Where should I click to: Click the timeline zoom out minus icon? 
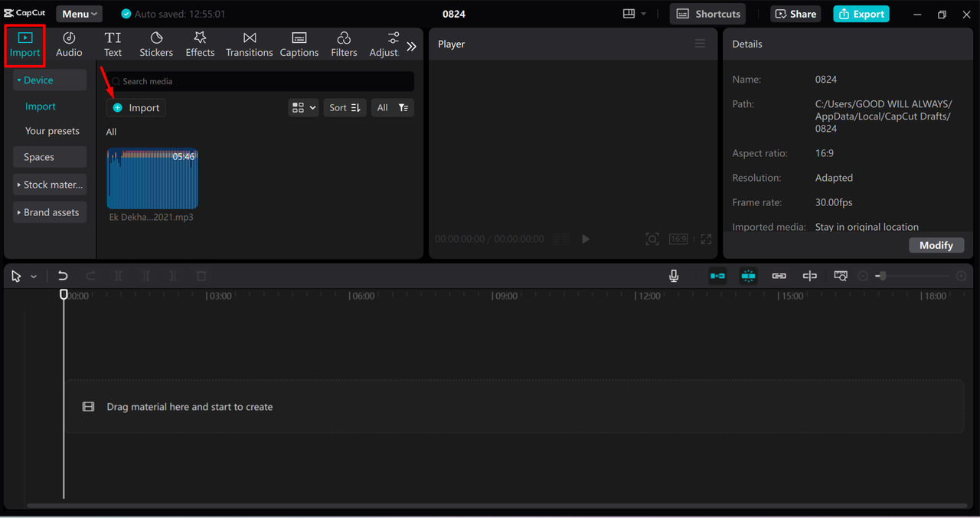click(x=863, y=276)
